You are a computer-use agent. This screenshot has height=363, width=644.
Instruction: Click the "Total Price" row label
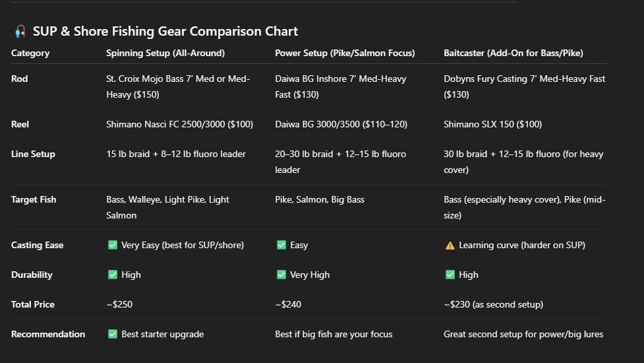coord(33,305)
